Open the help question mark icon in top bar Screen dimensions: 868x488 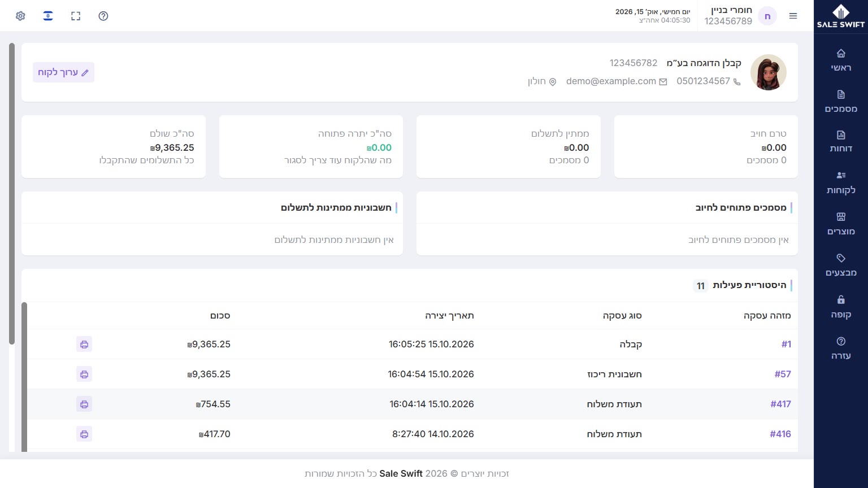103,16
